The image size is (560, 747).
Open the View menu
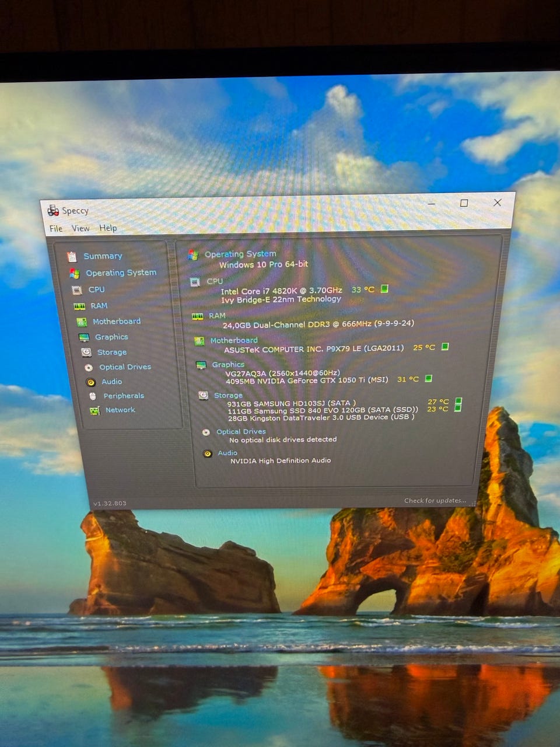[x=80, y=228]
